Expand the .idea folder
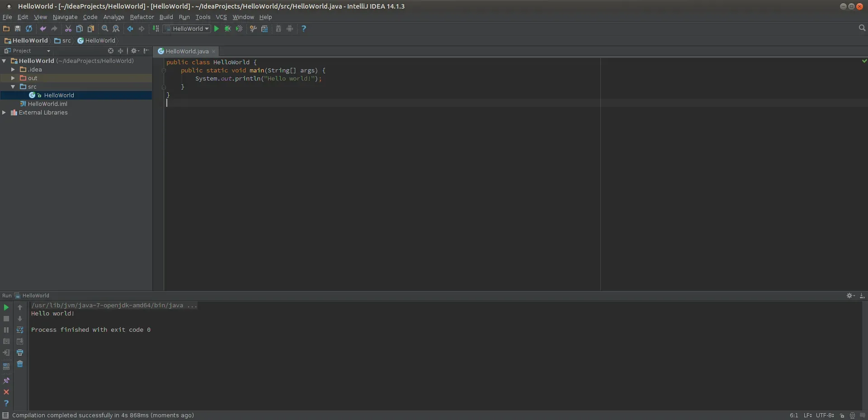 13,70
